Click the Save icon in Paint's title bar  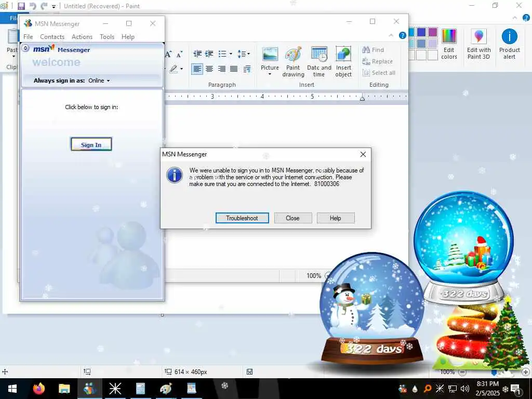(x=21, y=6)
